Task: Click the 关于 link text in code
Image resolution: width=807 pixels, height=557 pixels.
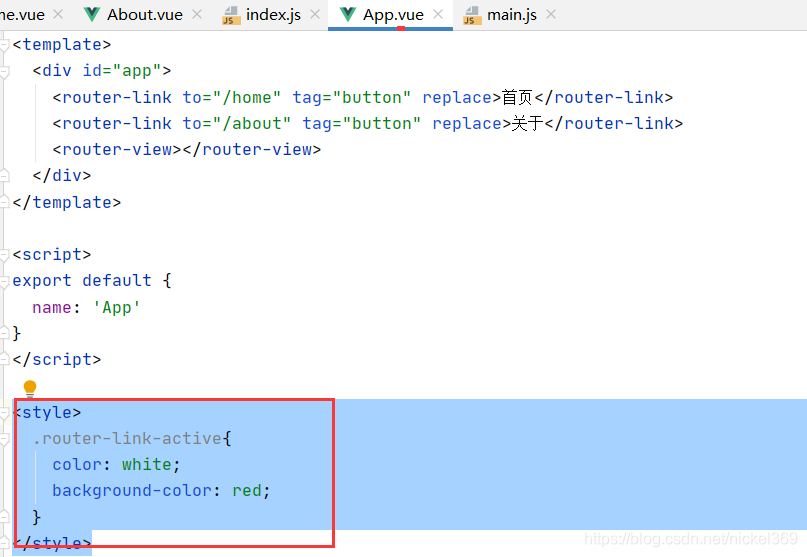Action: click(528, 124)
